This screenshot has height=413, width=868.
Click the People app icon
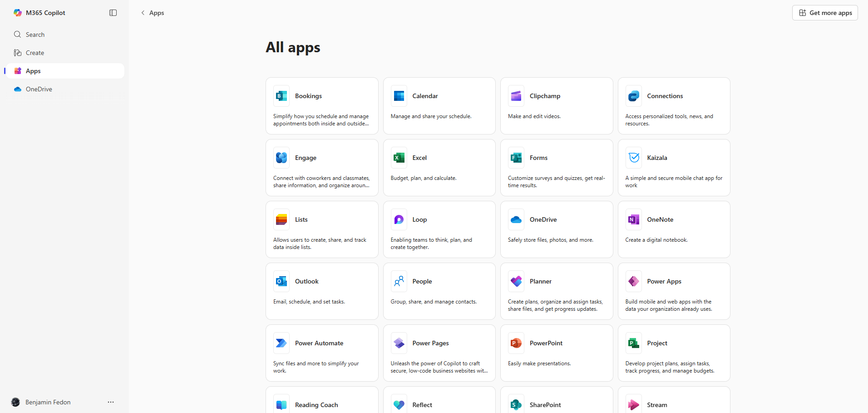pos(399,281)
